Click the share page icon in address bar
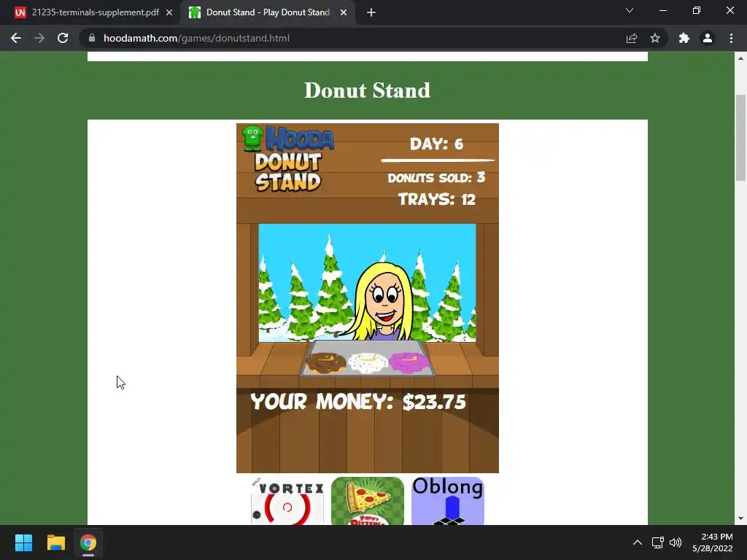747x560 pixels. coord(632,38)
